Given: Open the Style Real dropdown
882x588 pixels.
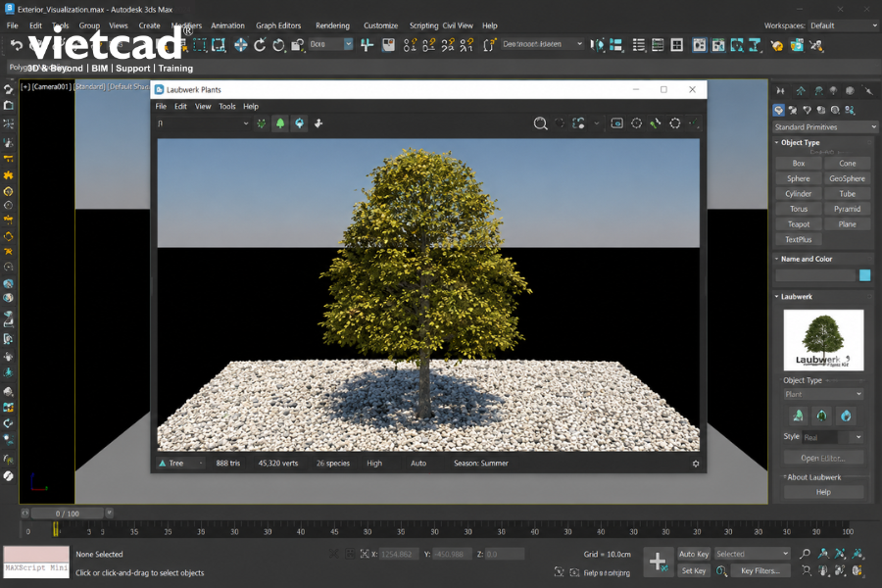Looking at the screenshot, I should tap(833, 437).
